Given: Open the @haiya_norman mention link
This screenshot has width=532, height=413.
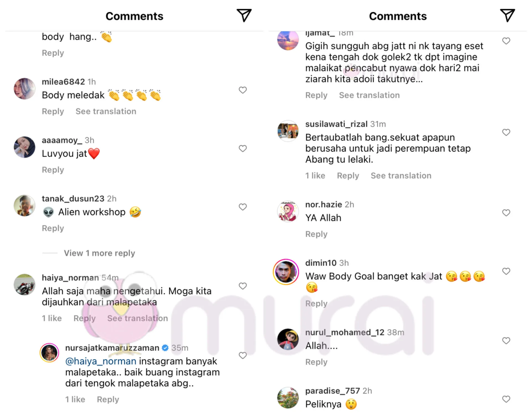Looking at the screenshot, I should click(x=101, y=361).
